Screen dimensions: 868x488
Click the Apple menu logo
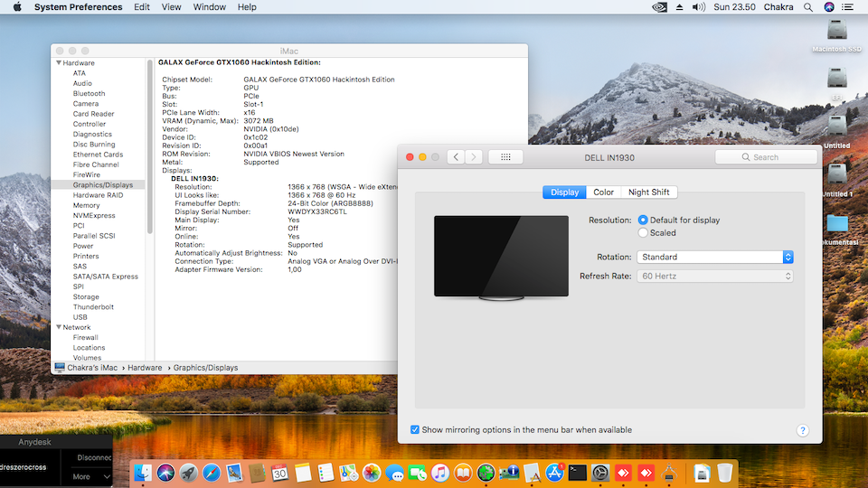tap(17, 7)
